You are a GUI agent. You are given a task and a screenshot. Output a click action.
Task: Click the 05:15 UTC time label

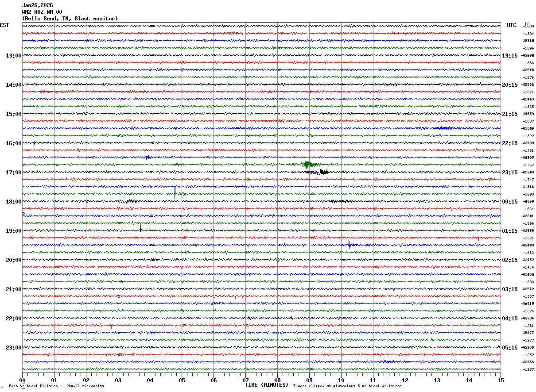pos(510,348)
